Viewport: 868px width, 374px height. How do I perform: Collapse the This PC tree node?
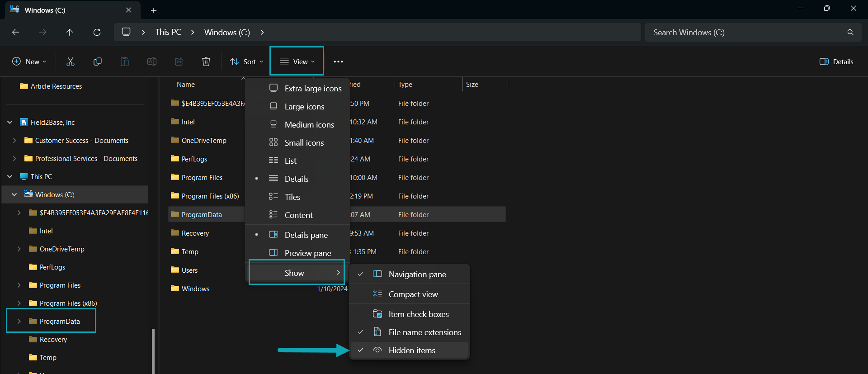tap(10, 176)
